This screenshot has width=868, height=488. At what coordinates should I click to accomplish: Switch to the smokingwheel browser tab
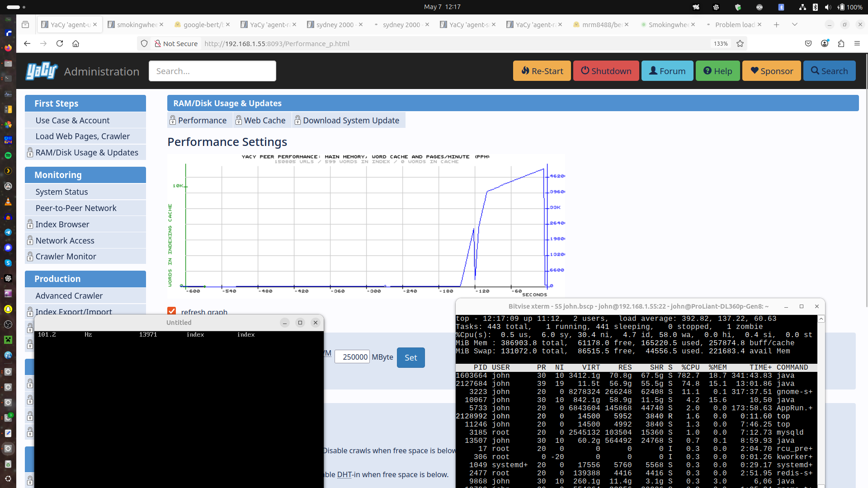[136, 24]
